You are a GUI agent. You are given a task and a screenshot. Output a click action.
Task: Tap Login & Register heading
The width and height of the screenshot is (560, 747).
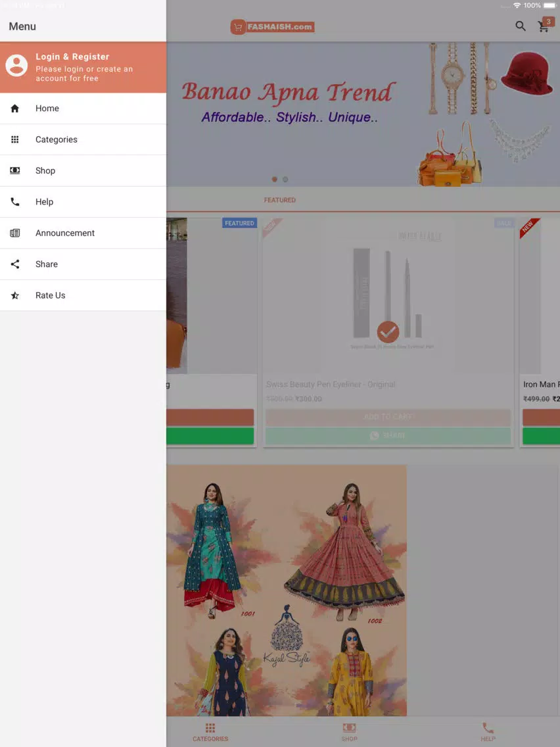coord(72,57)
